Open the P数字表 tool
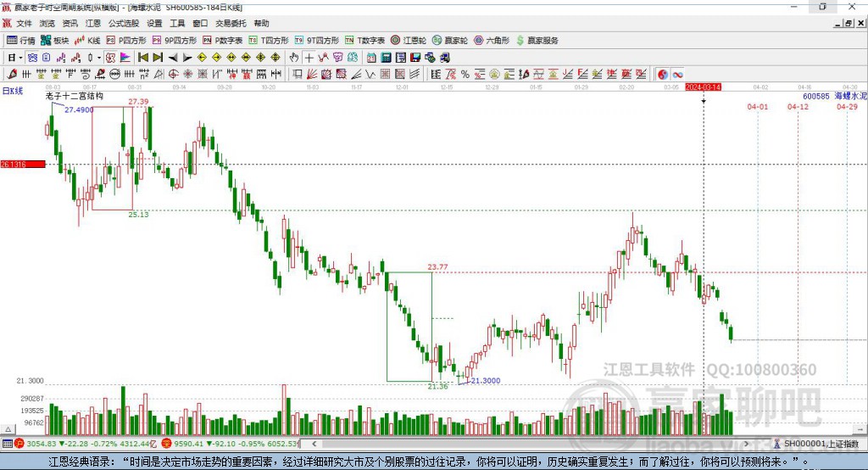The image size is (868, 470). point(223,41)
